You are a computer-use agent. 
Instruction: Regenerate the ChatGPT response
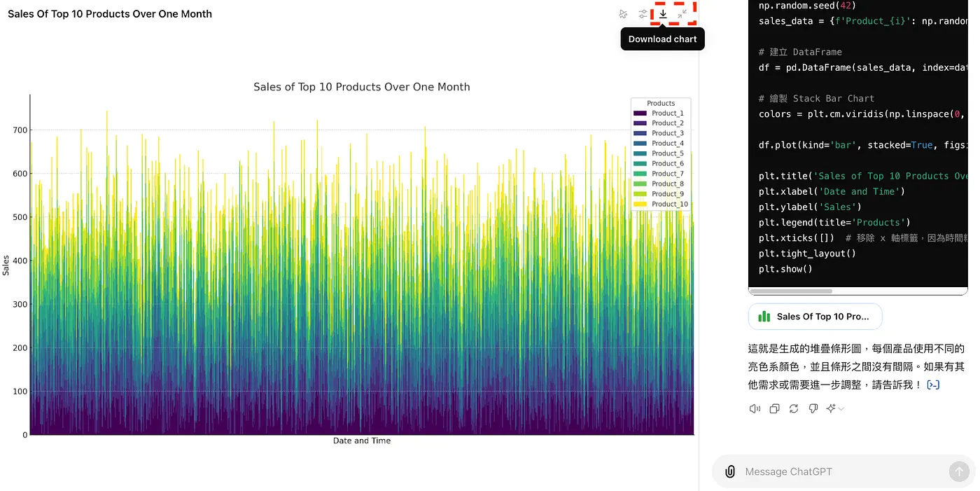click(794, 408)
